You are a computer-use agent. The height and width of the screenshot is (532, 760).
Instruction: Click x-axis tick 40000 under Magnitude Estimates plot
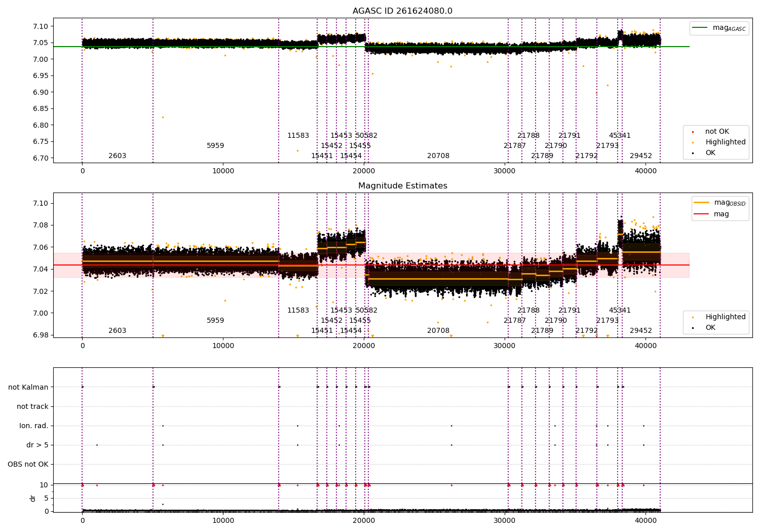(646, 346)
